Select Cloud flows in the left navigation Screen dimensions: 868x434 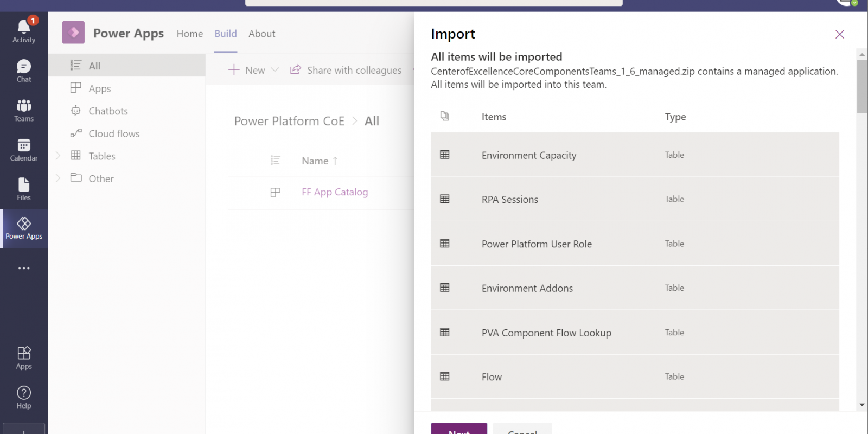[x=114, y=133]
